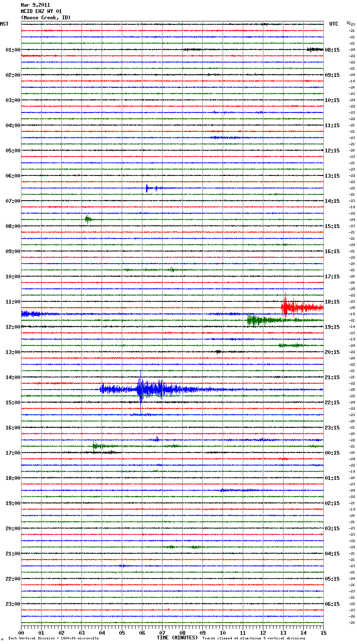Screen dimensions: 357x644
Task: Click the "03:00" MST hour label
Action: [13, 100]
